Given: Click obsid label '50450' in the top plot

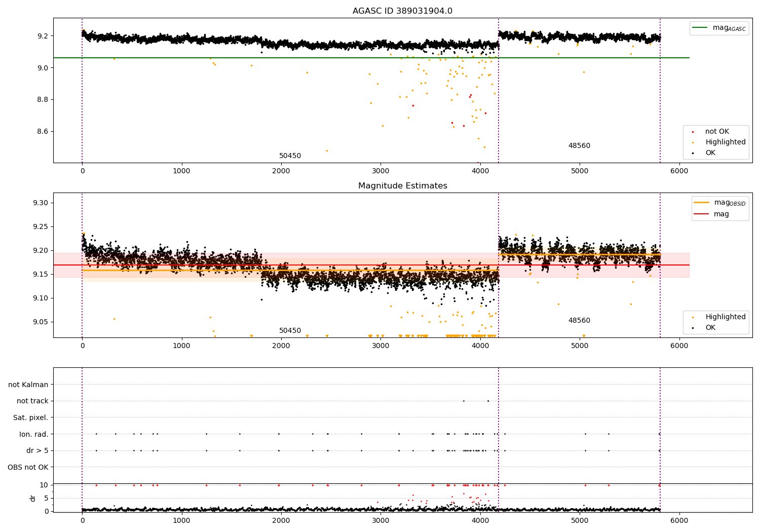Looking at the screenshot, I should (290, 156).
